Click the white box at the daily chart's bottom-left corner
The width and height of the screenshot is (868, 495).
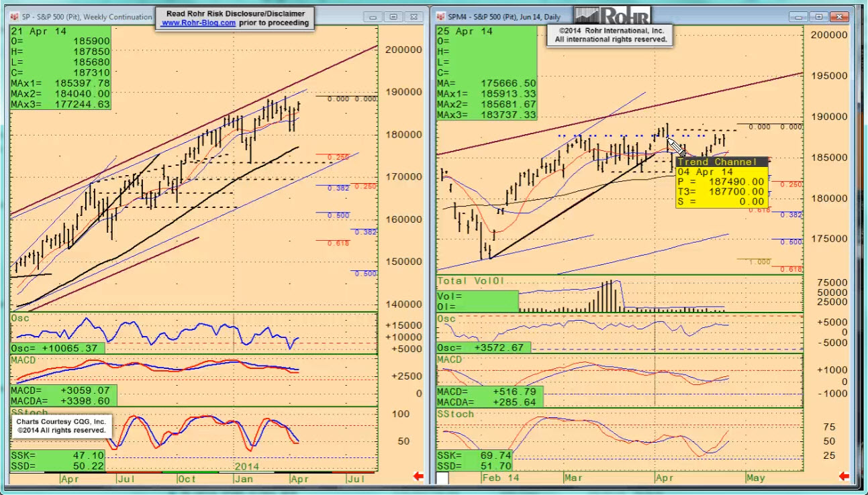tap(442, 478)
